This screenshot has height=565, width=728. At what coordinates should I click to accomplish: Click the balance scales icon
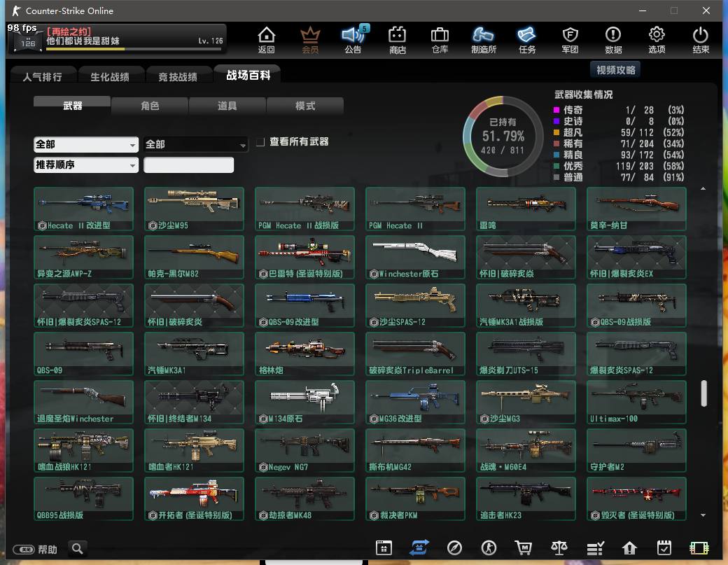[559, 548]
